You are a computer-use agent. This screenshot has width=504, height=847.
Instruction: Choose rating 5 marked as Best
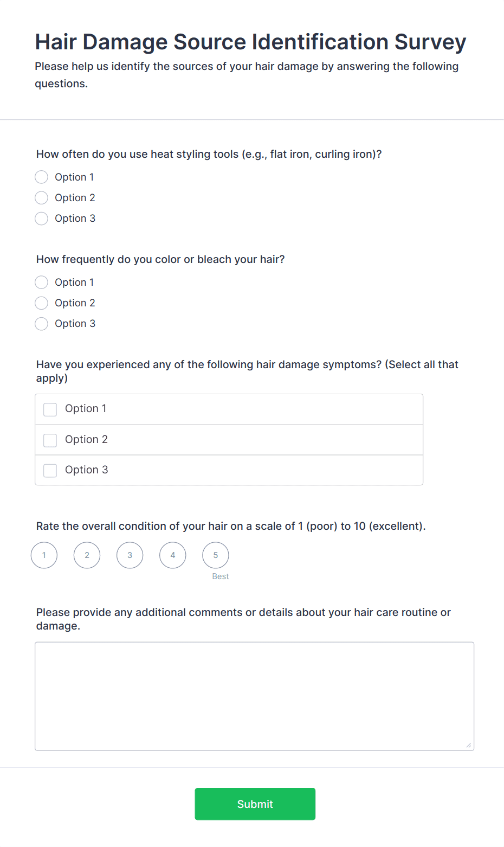coord(215,555)
